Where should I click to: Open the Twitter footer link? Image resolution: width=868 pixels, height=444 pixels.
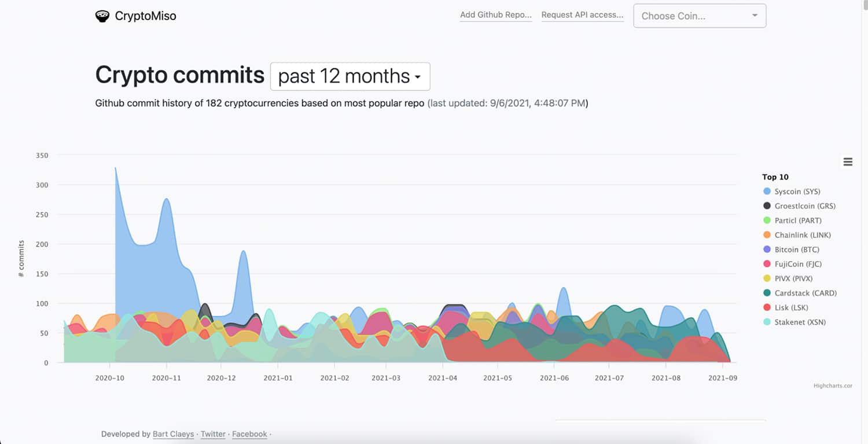point(213,434)
